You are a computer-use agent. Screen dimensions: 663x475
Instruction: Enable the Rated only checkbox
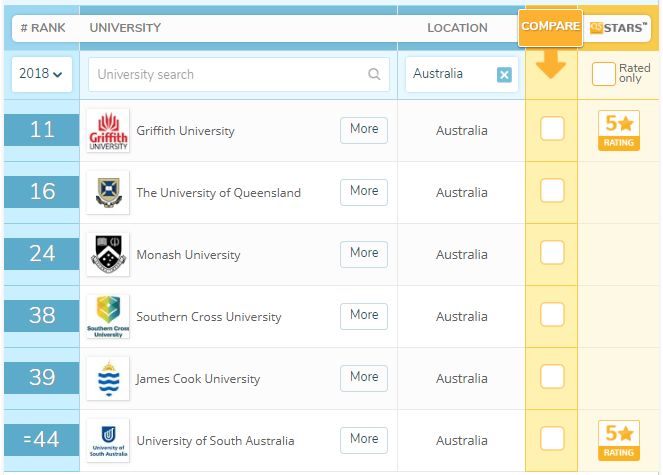(603, 74)
